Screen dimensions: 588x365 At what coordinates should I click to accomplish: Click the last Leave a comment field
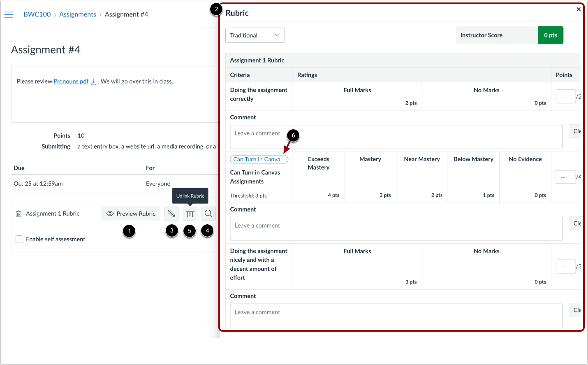tap(396, 316)
